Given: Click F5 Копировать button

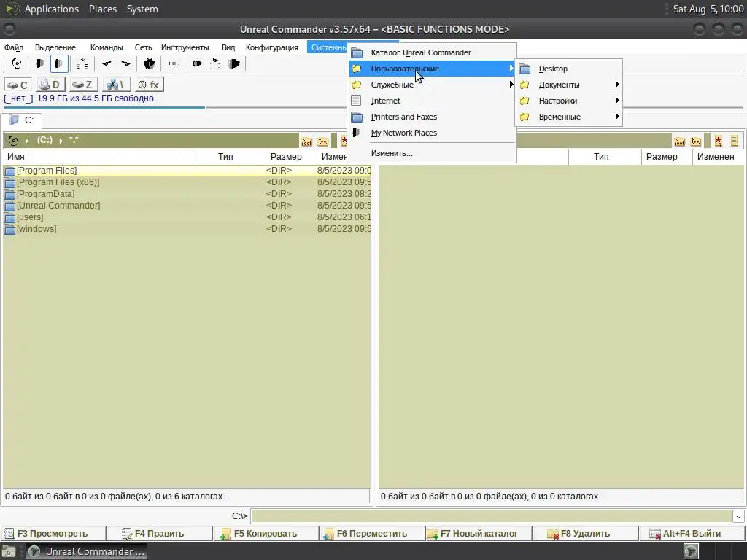Looking at the screenshot, I should click(266, 533).
